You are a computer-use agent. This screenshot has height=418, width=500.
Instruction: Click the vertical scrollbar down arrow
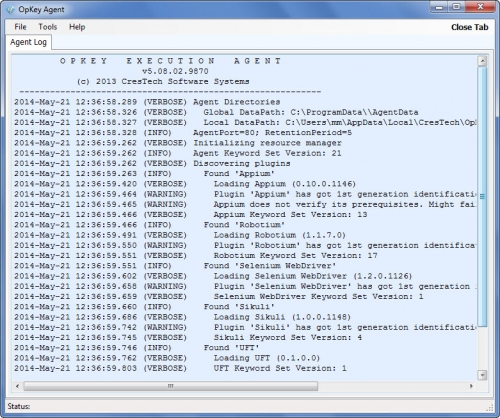click(482, 375)
